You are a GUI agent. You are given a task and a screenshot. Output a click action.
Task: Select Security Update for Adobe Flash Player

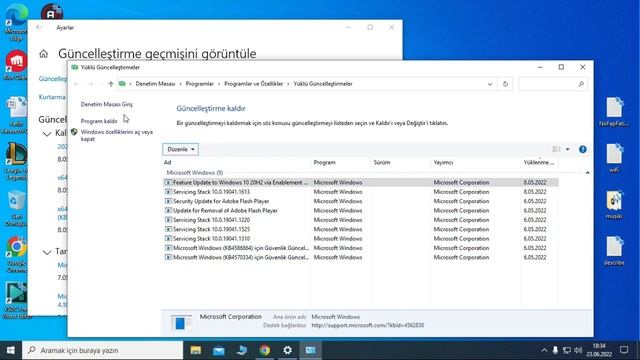point(360,201)
